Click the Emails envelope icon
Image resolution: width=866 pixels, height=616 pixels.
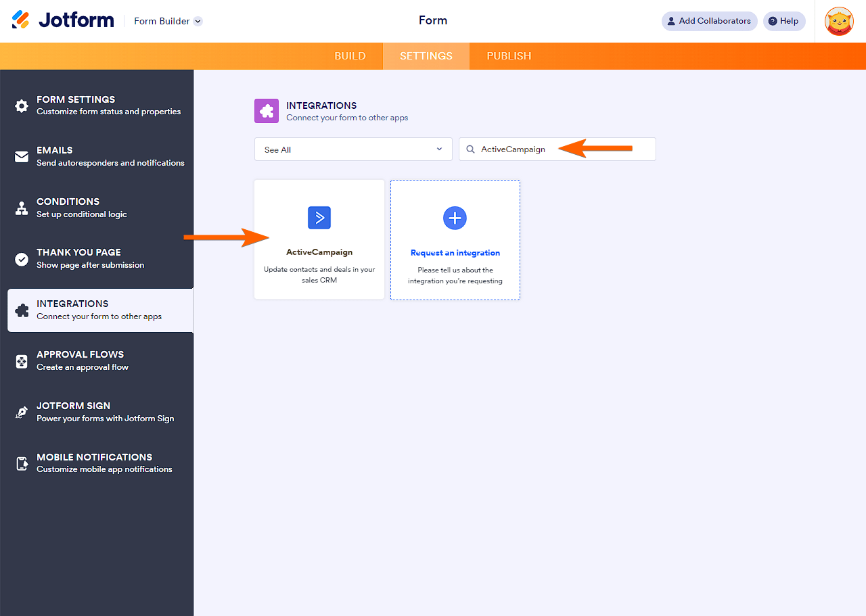pos(22,157)
